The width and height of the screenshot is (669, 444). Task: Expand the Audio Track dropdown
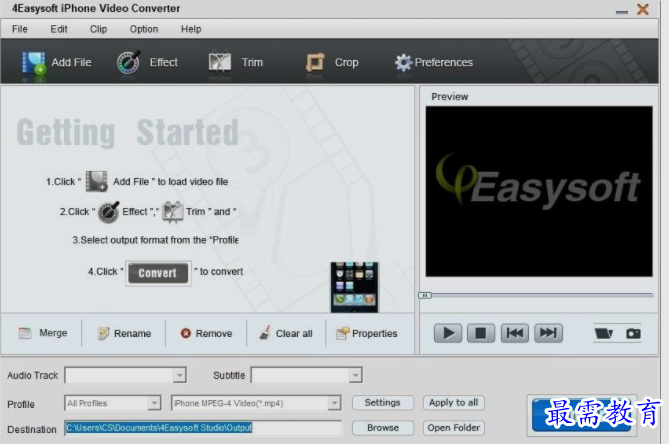tap(180, 375)
